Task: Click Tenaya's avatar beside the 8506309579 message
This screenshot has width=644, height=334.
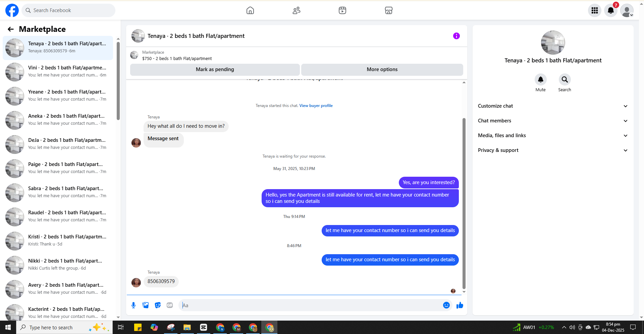Action: pyautogui.click(x=136, y=283)
